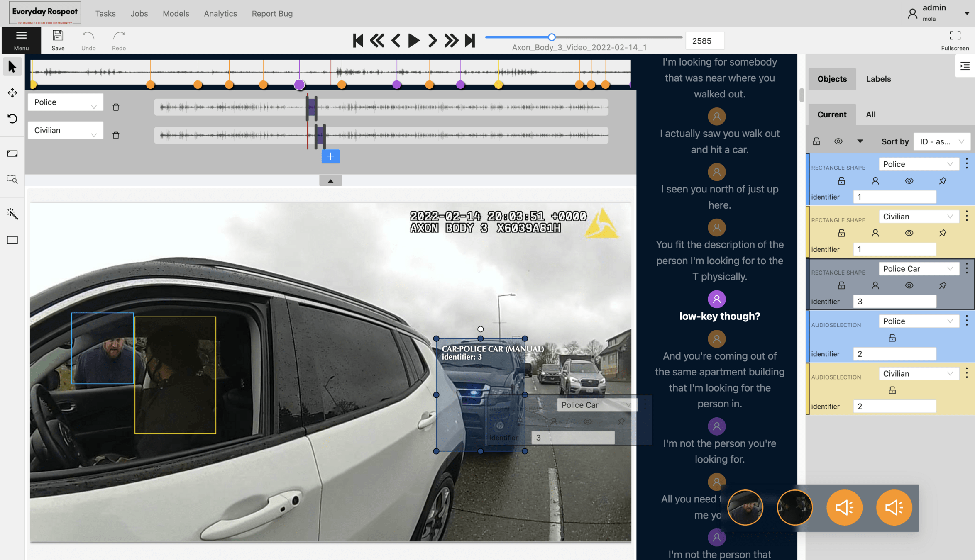Open Civilian audio track label dropdown

[65, 130]
